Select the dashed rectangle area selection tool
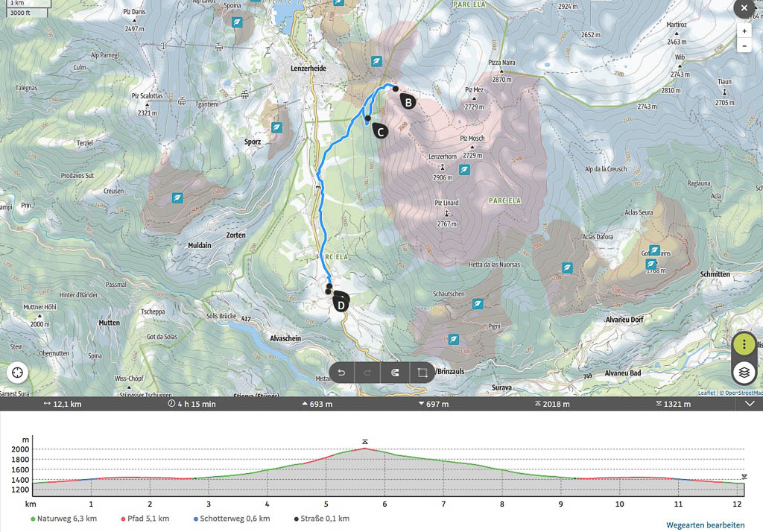Screen dimensions: 763x532 pos(421,373)
